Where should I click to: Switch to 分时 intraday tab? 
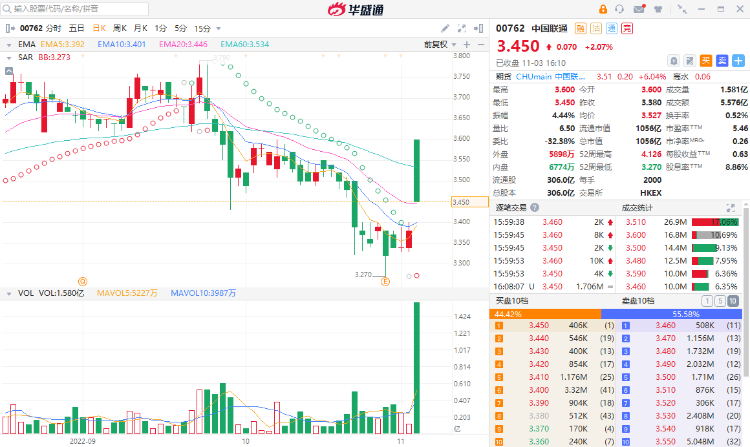tap(54, 28)
